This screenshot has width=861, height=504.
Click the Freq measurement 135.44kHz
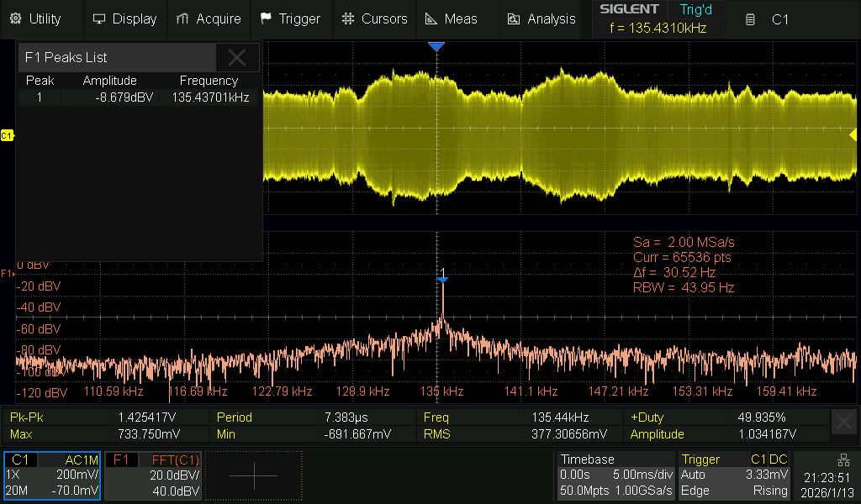pyautogui.click(x=560, y=417)
